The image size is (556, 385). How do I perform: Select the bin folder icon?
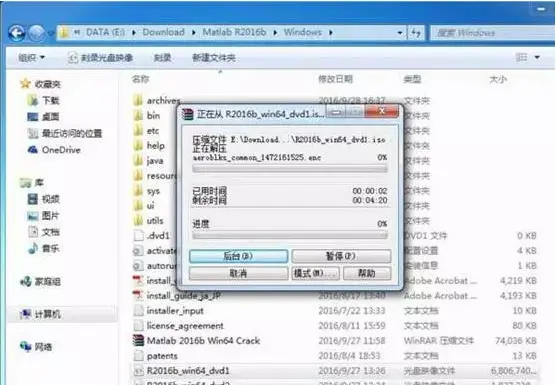click(x=138, y=116)
